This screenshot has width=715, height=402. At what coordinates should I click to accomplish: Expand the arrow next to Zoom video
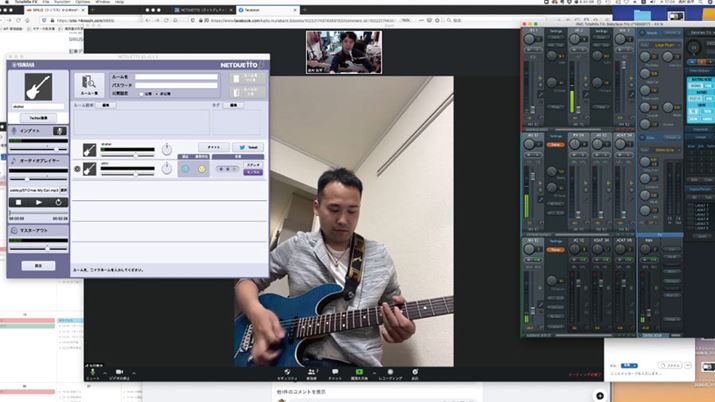pos(134,370)
